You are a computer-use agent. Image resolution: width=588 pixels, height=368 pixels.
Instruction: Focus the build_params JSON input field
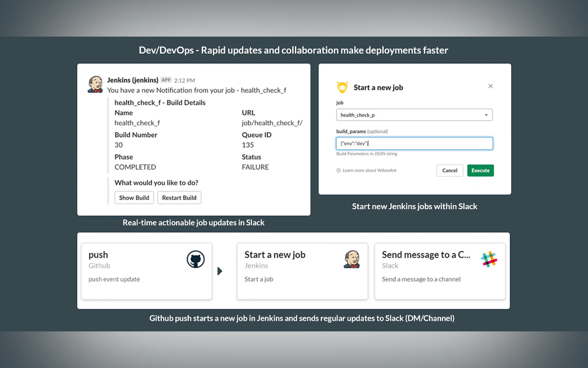(414, 143)
